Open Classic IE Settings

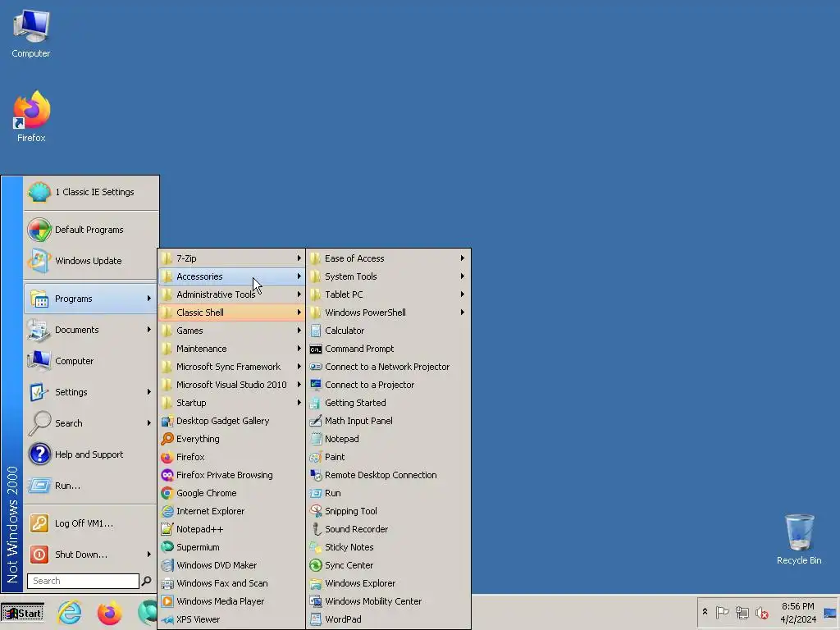pos(91,192)
